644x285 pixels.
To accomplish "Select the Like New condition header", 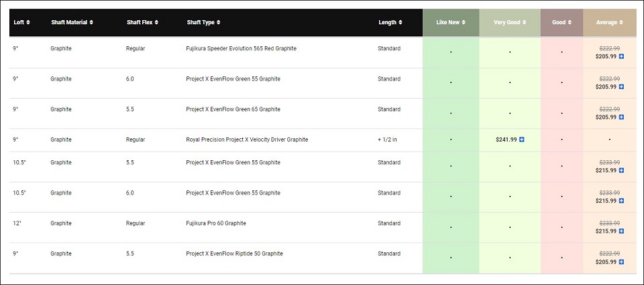I will point(451,22).
